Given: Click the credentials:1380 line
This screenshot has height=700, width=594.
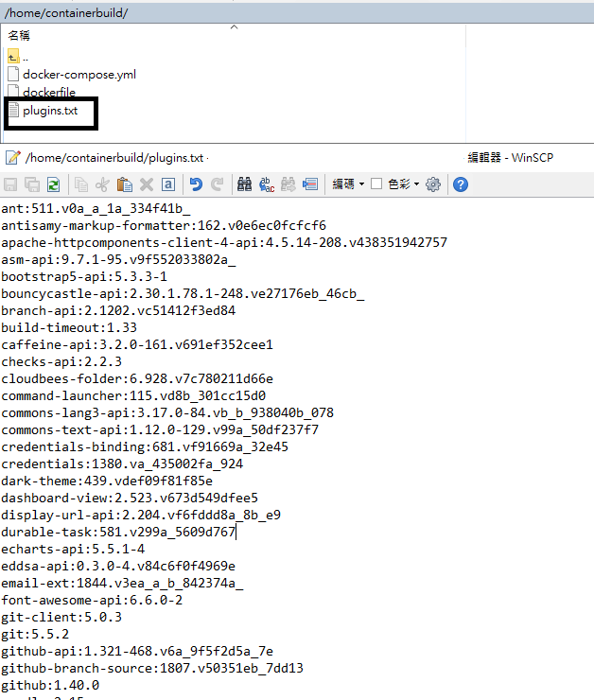Looking at the screenshot, I should [122, 464].
